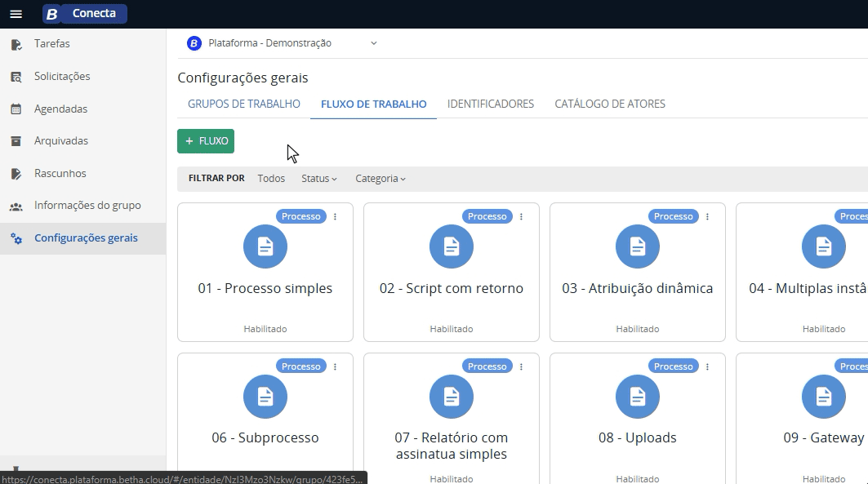Open the 06 - Subprocesso title
868x484 pixels.
click(265, 438)
